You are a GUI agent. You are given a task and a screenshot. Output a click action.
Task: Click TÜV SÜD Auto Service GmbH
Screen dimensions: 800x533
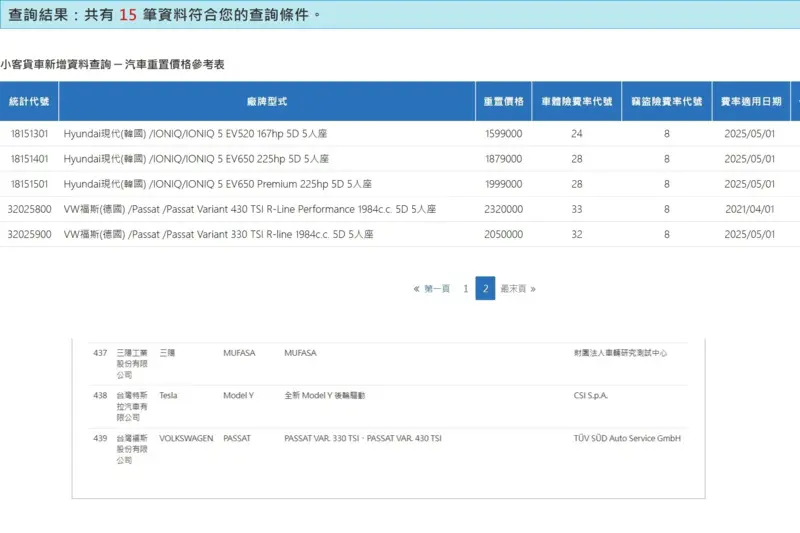[x=627, y=438]
